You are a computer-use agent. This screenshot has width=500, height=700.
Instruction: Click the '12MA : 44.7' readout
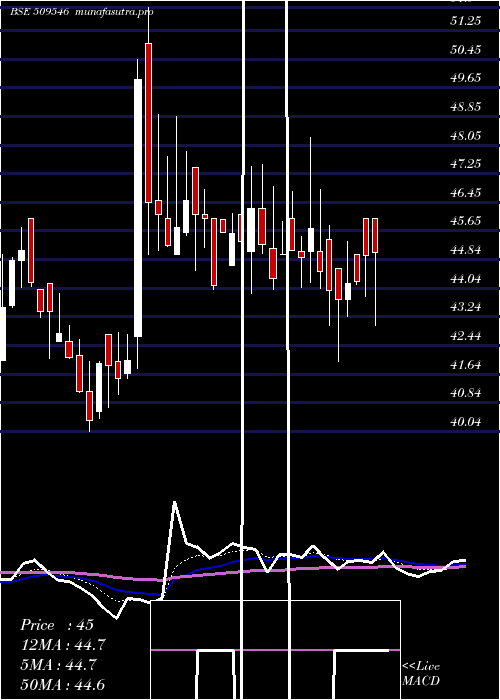coord(63,645)
